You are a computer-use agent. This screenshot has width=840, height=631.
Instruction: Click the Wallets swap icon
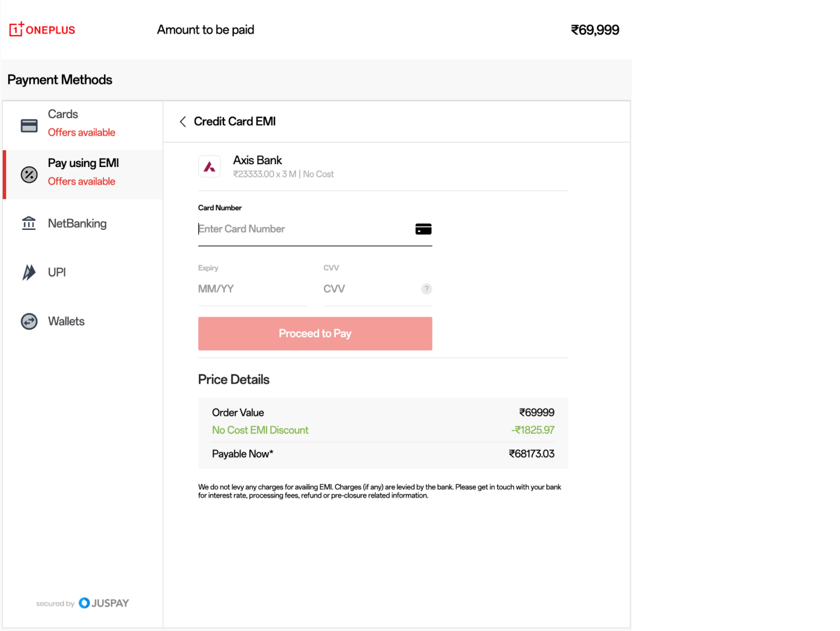(x=29, y=321)
